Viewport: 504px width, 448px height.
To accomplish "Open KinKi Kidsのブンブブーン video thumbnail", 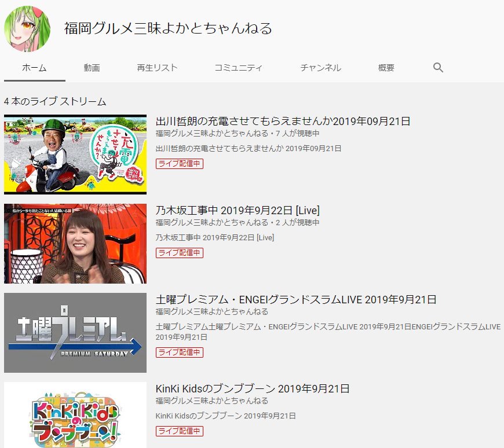I will (75, 415).
